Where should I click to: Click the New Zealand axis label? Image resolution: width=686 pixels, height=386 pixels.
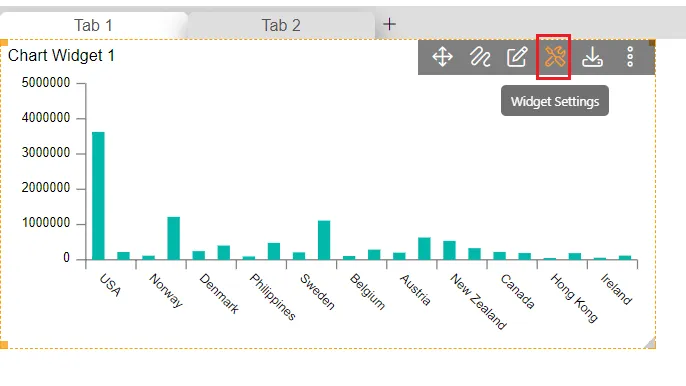tap(478, 302)
